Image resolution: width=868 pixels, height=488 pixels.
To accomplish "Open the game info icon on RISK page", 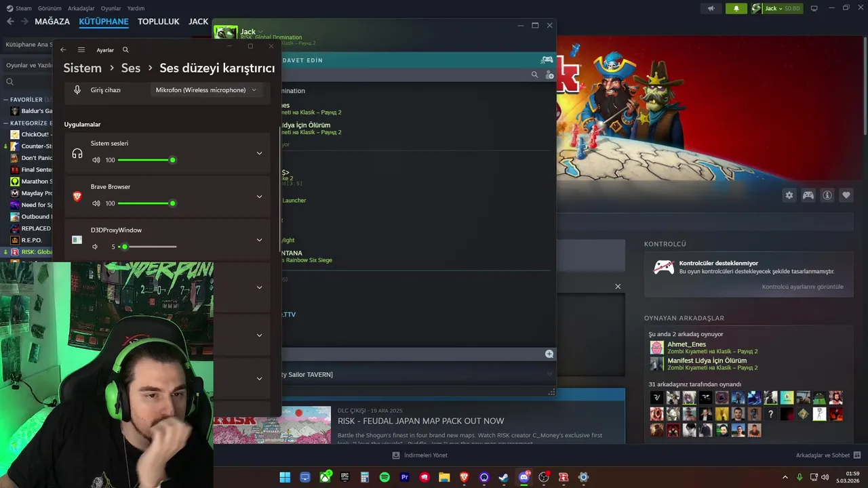I will click(x=827, y=195).
